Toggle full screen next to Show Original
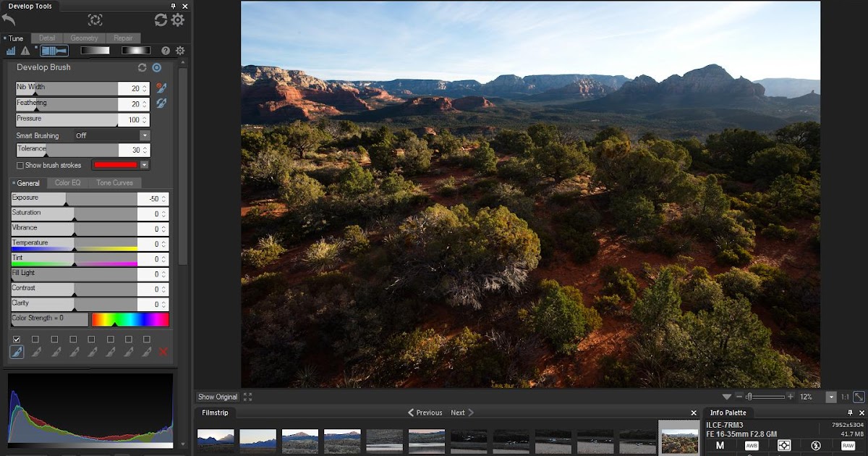The height and width of the screenshot is (456, 868). tap(248, 397)
